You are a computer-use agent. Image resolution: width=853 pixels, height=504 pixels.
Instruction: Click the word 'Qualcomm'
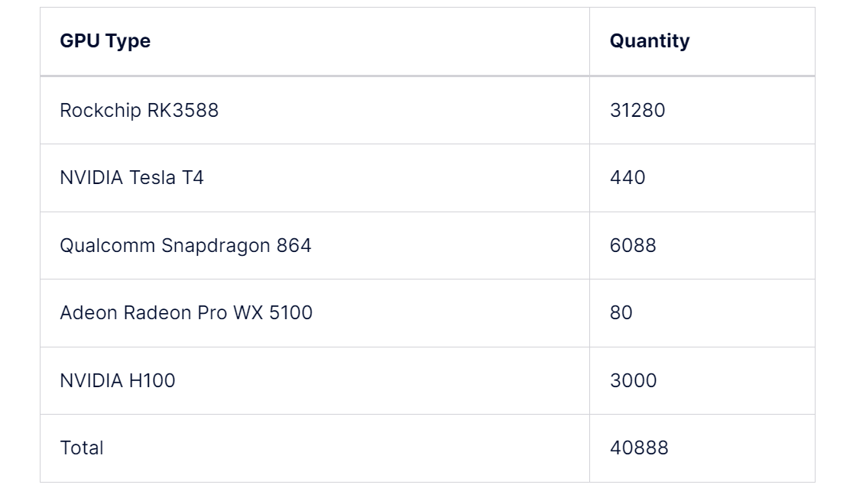[x=108, y=246]
